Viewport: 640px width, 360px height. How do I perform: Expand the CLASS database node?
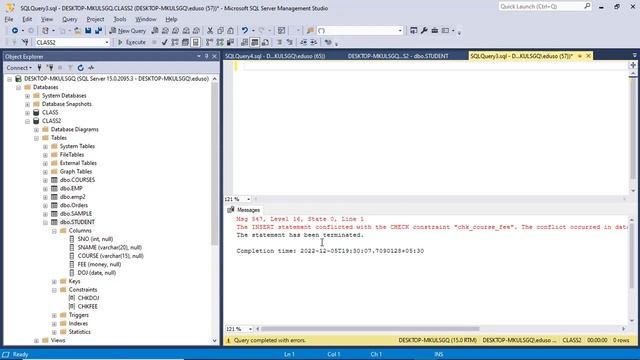[x=27, y=113]
